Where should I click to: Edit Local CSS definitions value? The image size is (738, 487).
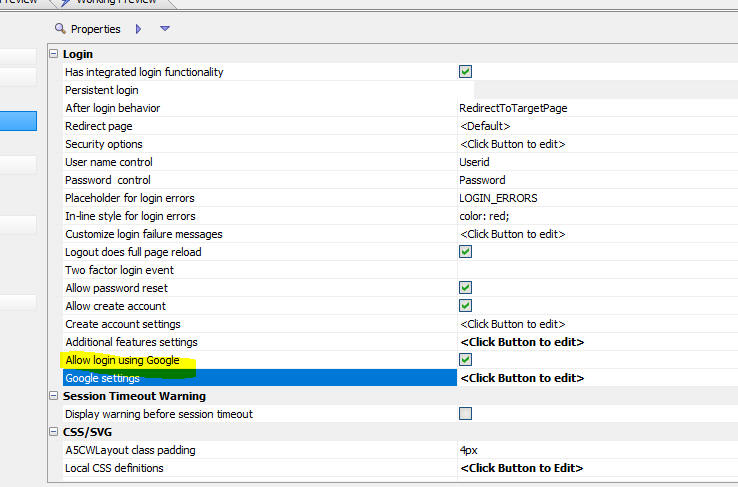(x=521, y=468)
